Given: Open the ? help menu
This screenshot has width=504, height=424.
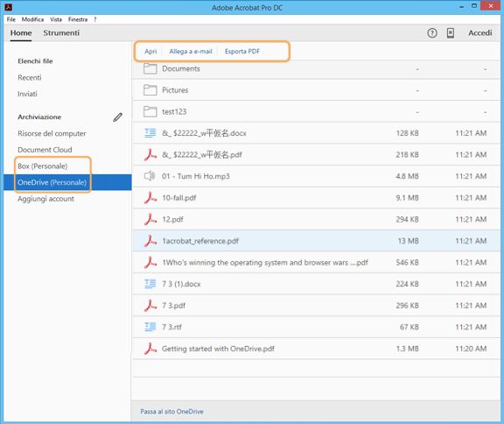Looking at the screenshot, I should [95, 19].
